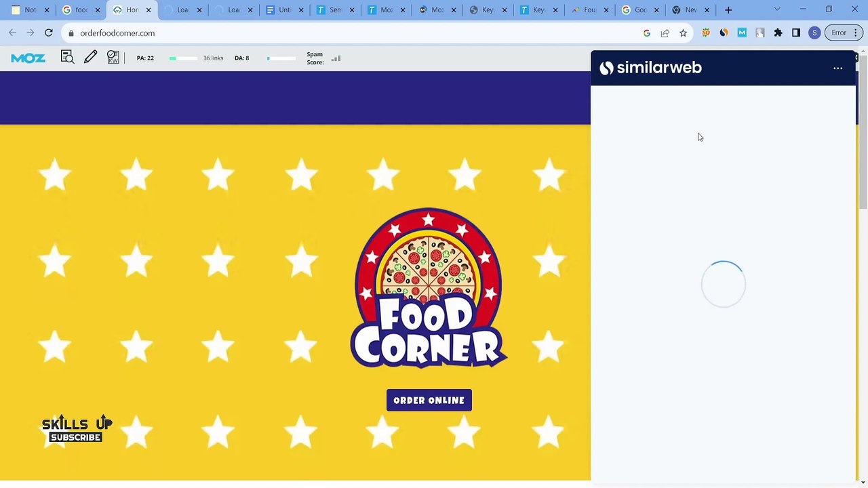Open the Similarweb panel three-dots menu
868x488 pixels.
click(837, 68)
